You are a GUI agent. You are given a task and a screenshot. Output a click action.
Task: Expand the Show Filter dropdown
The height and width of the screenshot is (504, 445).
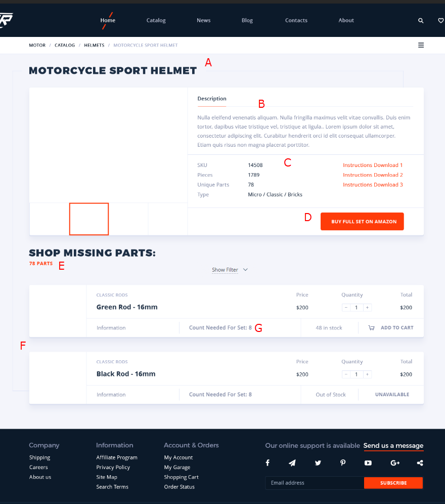230,270
